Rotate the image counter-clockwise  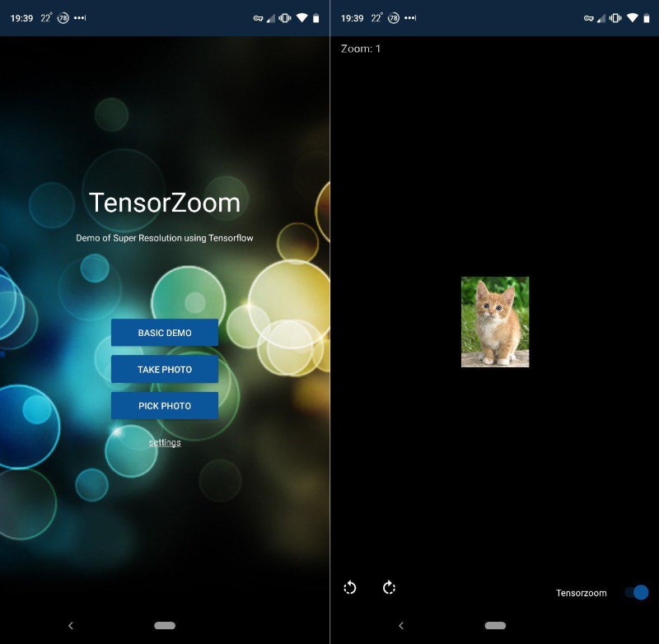(x=349, y=587)
